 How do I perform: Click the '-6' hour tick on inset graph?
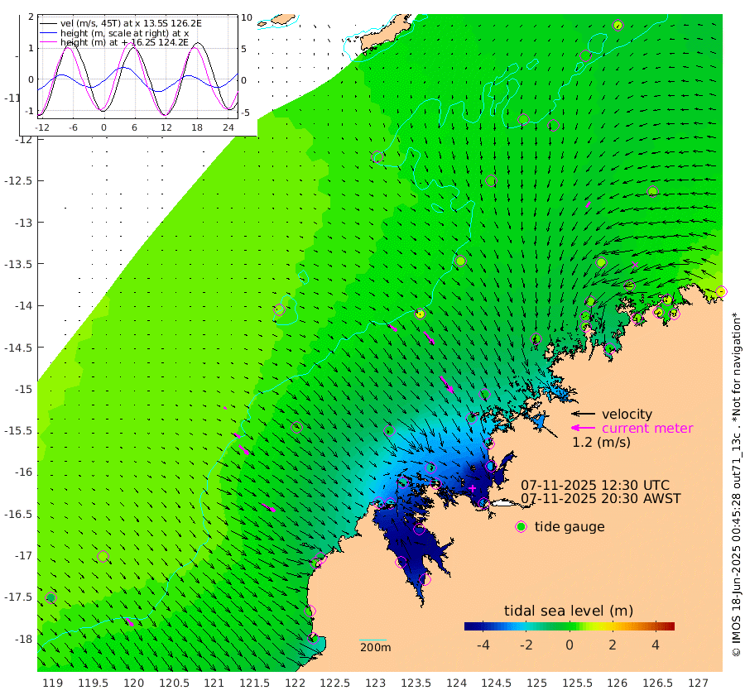point(72,127)
